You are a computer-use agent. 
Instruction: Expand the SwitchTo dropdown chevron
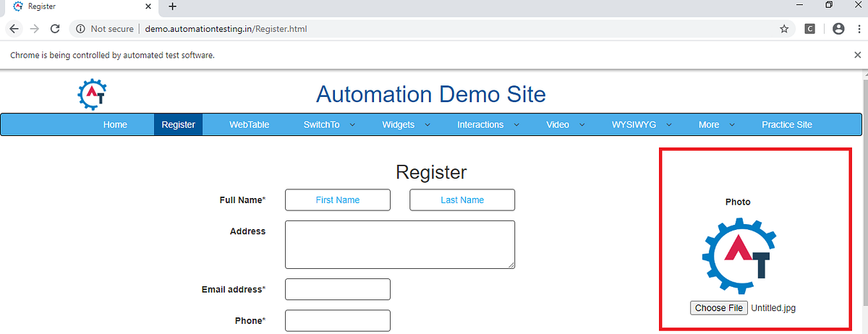pos(352,124)
